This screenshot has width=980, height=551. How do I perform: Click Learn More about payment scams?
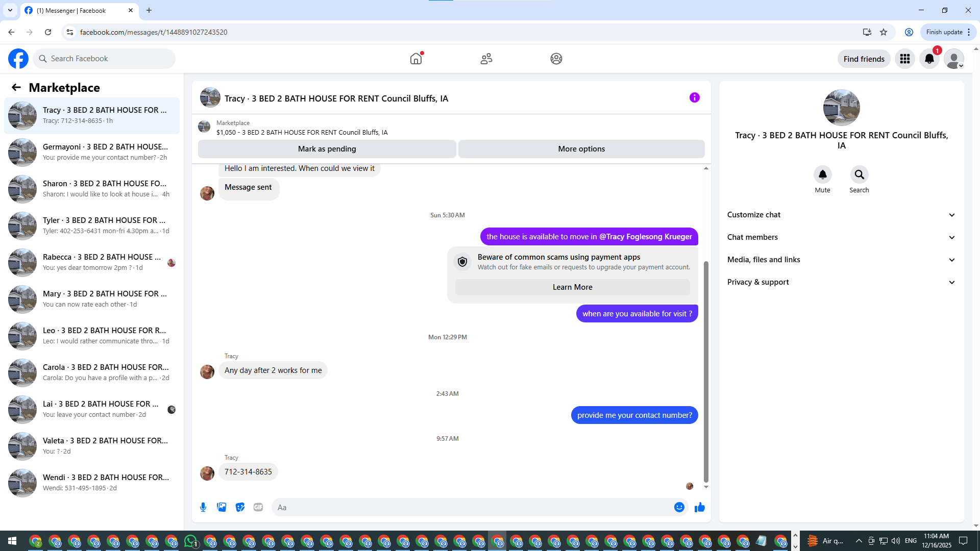coord(572,287)
